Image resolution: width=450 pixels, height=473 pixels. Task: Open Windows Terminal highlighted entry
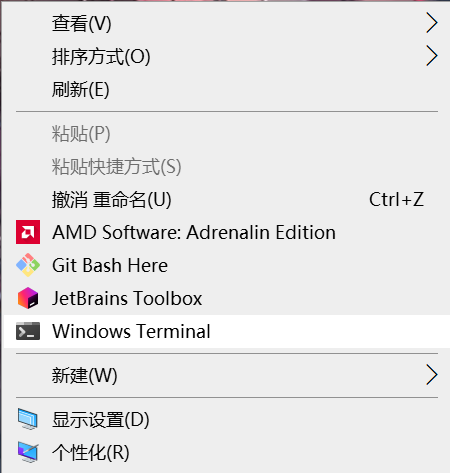coord(227,331)
